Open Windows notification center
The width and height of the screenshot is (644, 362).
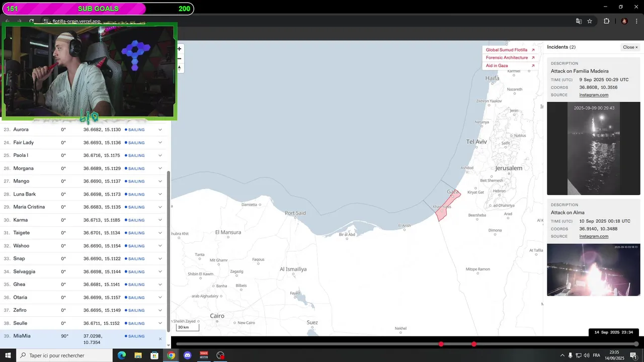pyautogui.click(x=633, y=355)
